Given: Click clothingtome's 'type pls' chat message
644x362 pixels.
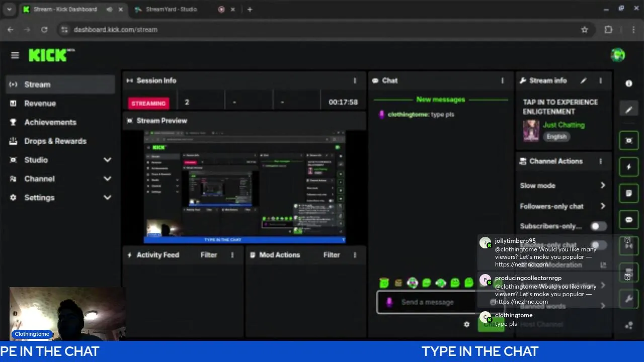Looking at the screenshot, I should pos(421,115).
